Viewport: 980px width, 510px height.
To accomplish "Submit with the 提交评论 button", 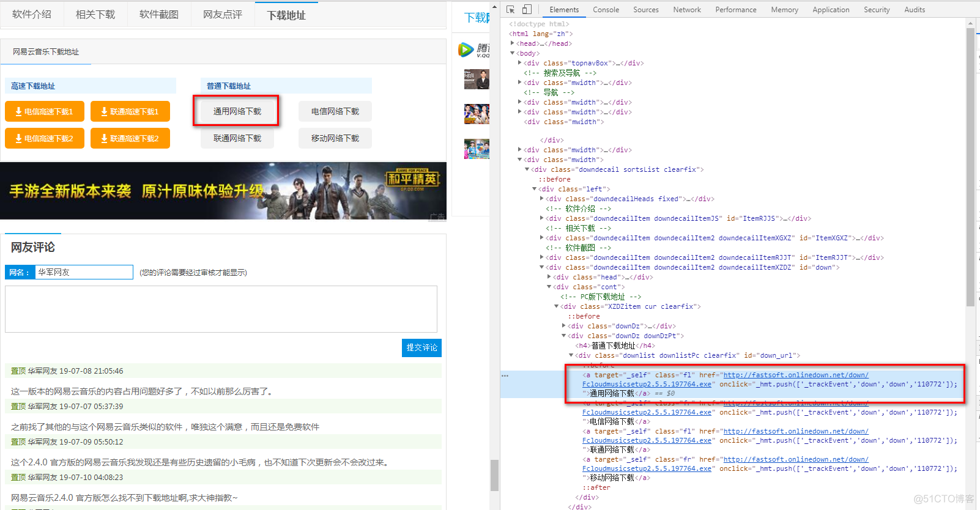I will point(421,347).
